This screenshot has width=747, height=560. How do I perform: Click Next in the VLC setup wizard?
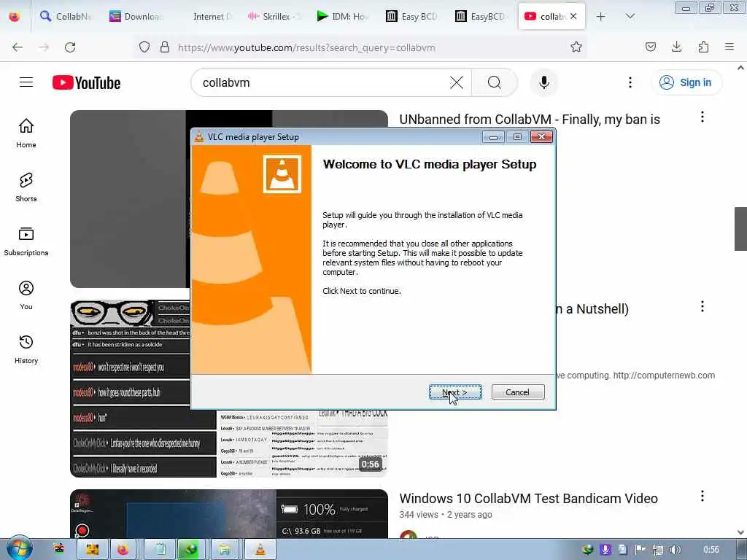point(455,392)
